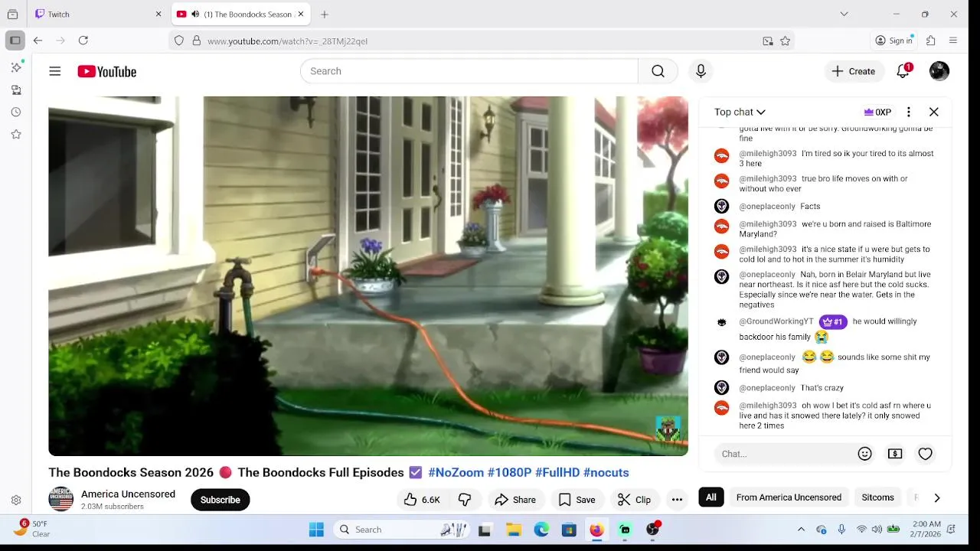Image resolution: width=980 pixels, height=551 pixels.
Task: Switch to the Twitch tab
Action: [x=98, y=14]
